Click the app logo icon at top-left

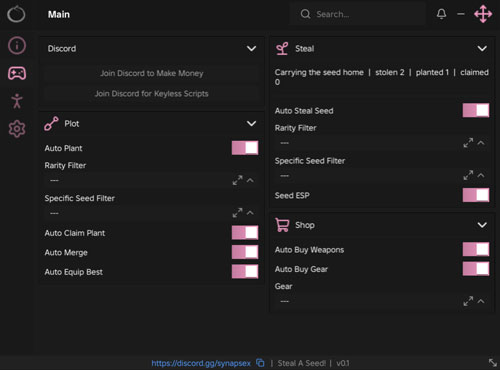[x=16, y=14]
